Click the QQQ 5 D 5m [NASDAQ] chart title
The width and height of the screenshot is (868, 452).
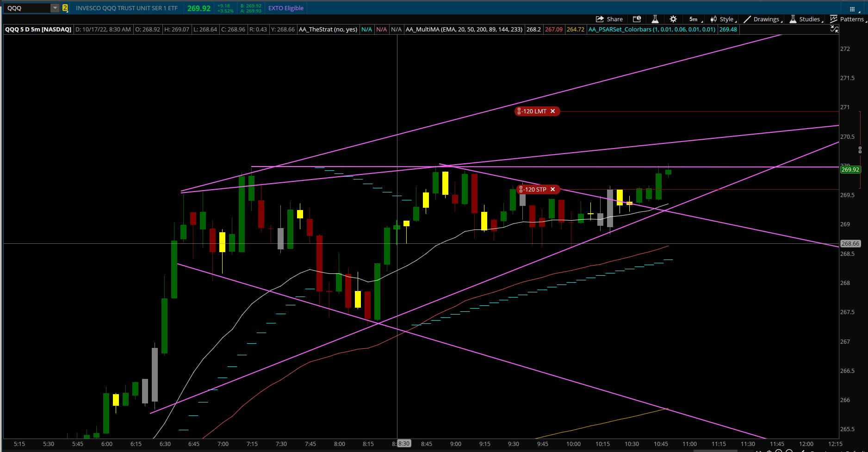(38, 29)
